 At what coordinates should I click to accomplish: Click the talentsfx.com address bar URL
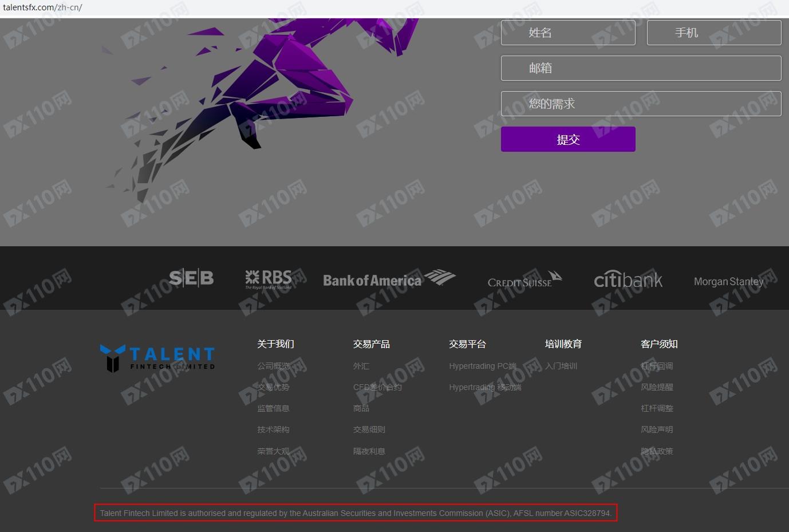pos(42,7)
